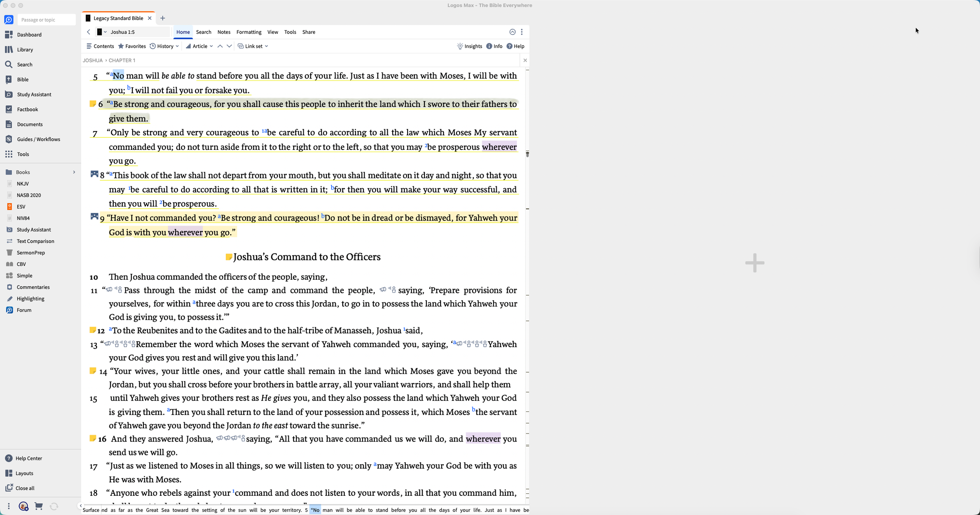Viewport: 980px width, 515px height.
Task: Click the yellow note icon at verse 6
Action: 93,104
